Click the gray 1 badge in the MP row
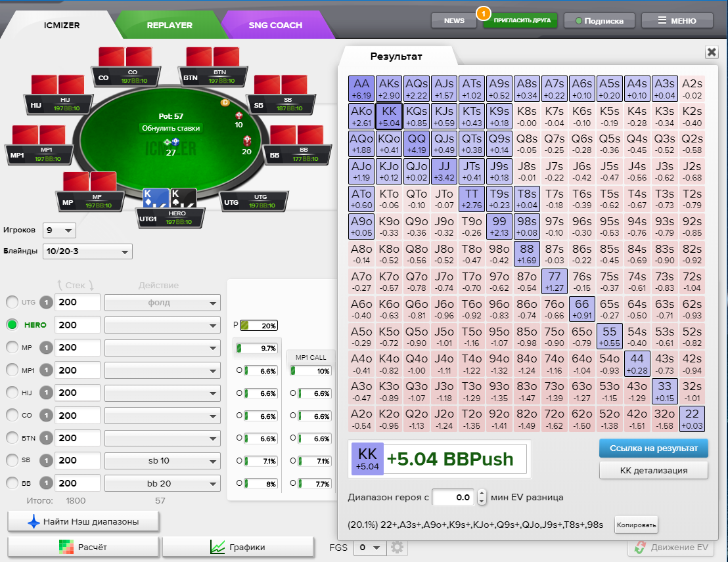Screen dimensions: 728x562 [46, 347]
